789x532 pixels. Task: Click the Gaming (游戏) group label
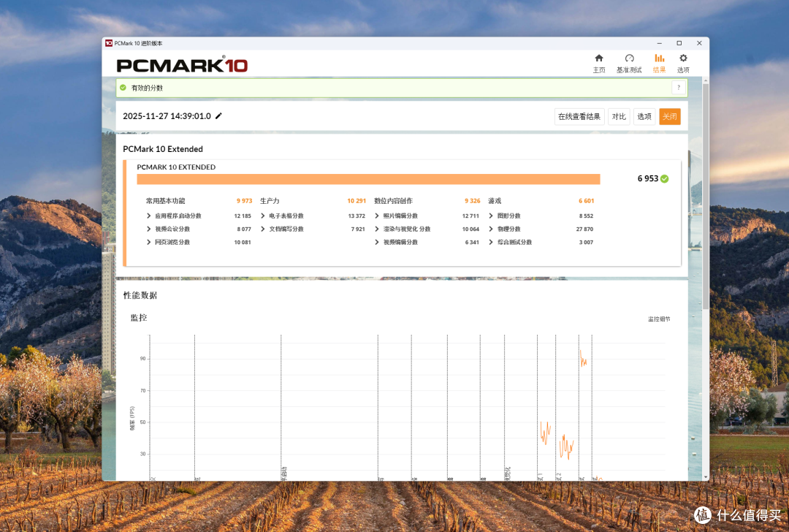click(495, 201)
